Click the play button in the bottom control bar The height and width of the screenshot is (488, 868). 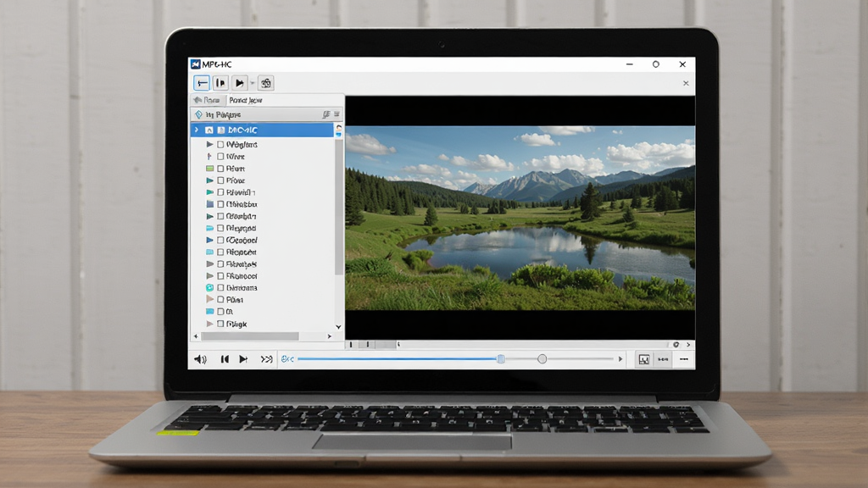pyautogui.click(x=243, y=359)
